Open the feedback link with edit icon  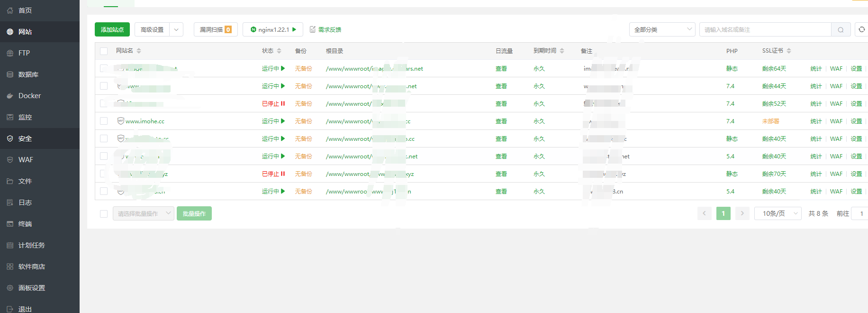tap(325, 30)
